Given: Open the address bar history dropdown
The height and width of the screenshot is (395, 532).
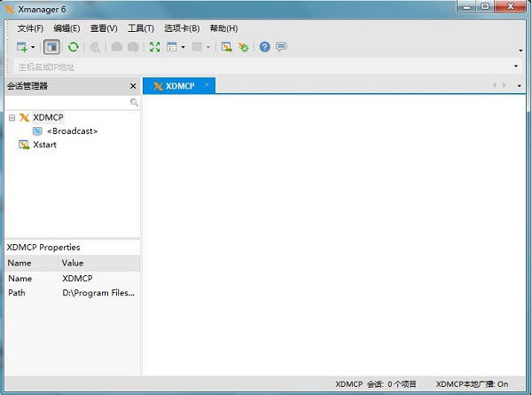Looking at the screenshot, I should click(x=516, y=67).
